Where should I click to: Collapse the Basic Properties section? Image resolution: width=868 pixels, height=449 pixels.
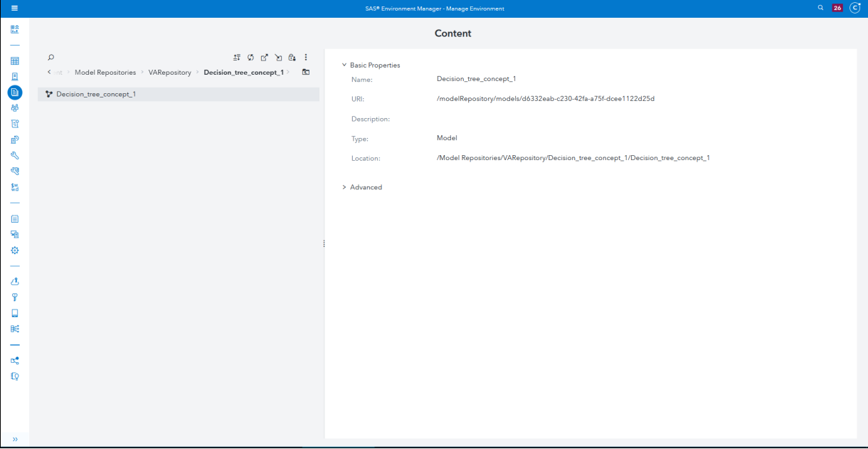click(x=344, y=65)
